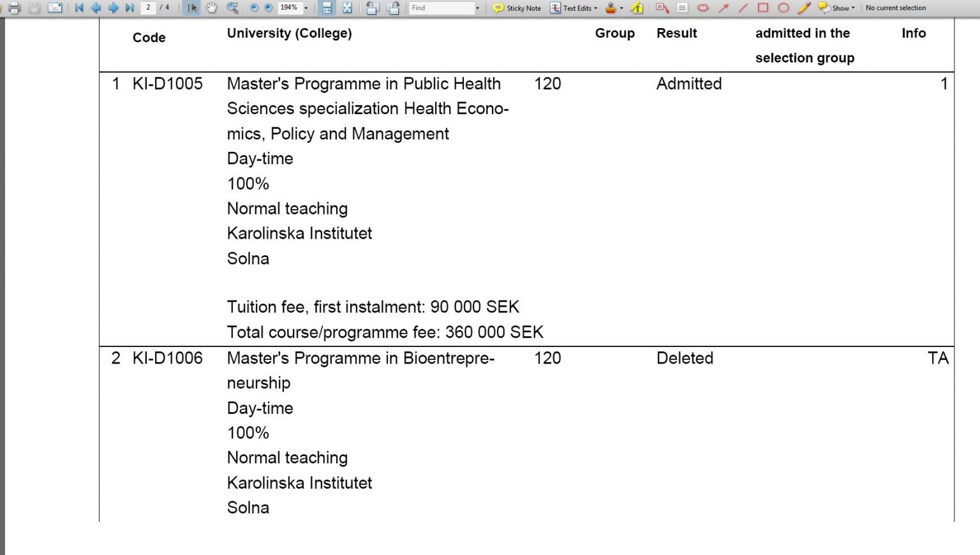The width and height of the screenshot is (980, 555).
Task: Click the page number input field
Action: click(148, 8)
